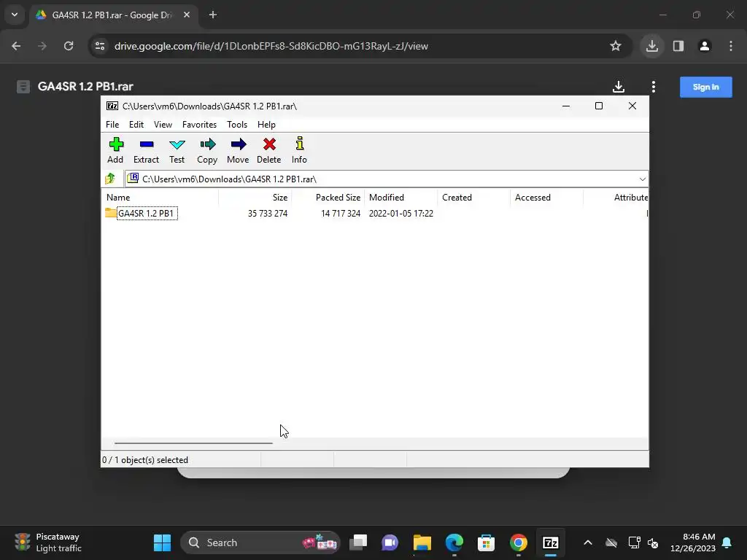The image size is (747, 560).
Task: Open the notifications bell
Action: point(727,542)
